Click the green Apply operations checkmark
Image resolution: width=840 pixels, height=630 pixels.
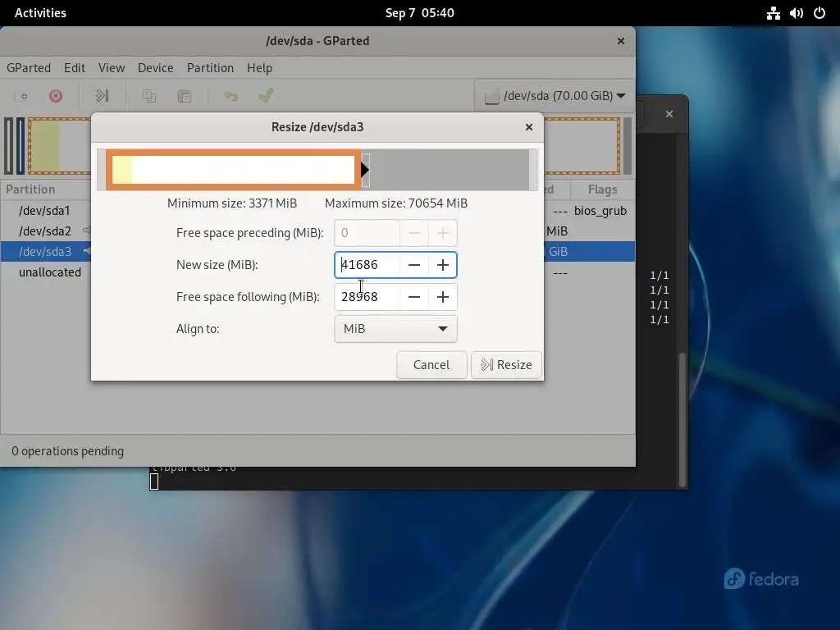[x=266, y=95]
